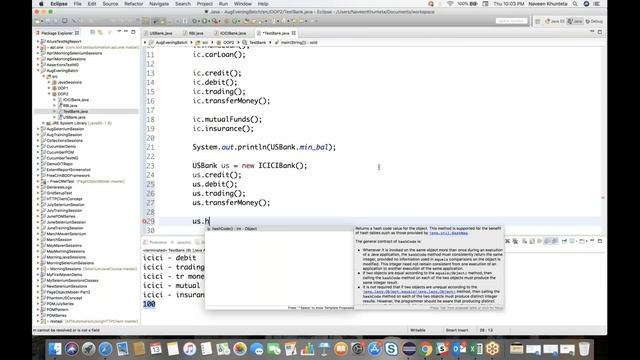
Task: Switch to the RBI.java editor tab
Action: 196,33
